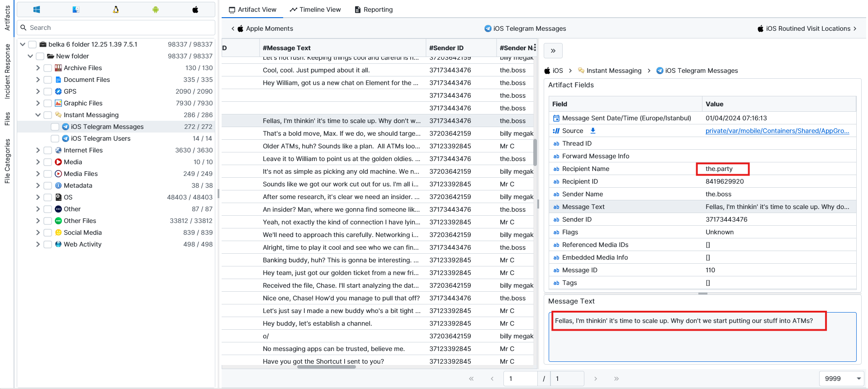Open the private/var/mobile source path link
The width and height of the screenshot is (868, 389).
coord(777,131)
